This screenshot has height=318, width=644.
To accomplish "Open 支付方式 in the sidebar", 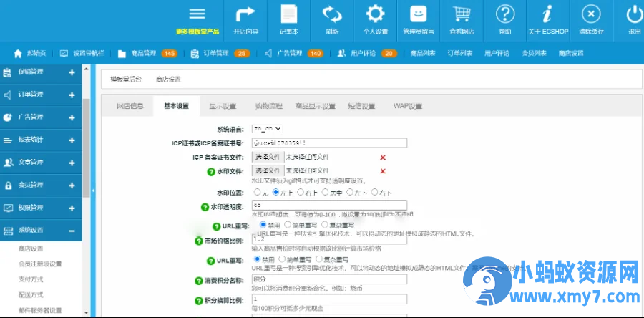I will coord(31,279).
